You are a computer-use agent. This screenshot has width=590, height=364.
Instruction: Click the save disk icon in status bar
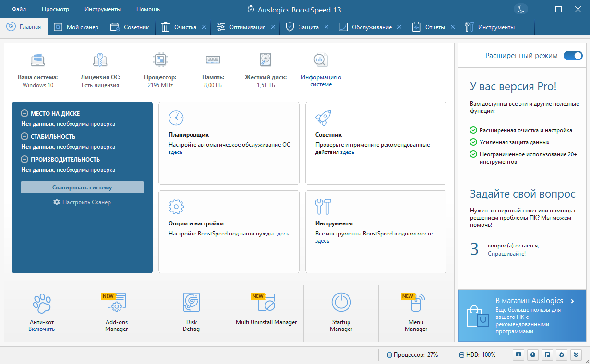click(x=547, y=355)
